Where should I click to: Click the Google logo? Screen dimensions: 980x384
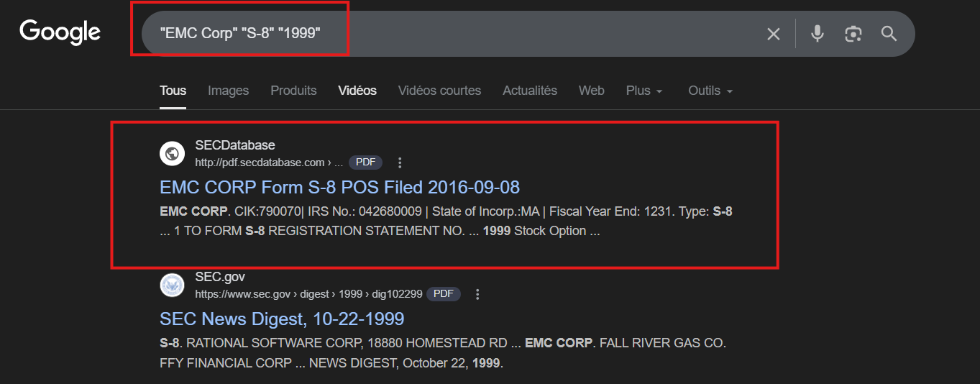[x=60, y=33]
